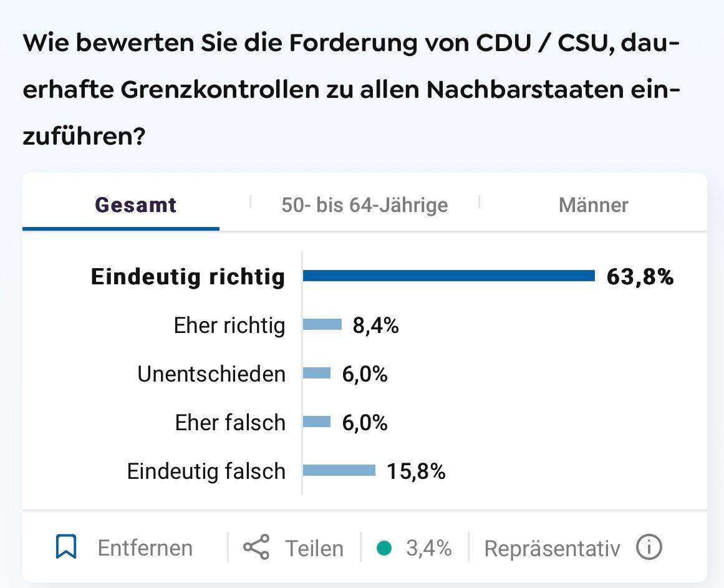724x588 pixels.
Task: Click the bar showing 15,8%
Action: [339, 471]
